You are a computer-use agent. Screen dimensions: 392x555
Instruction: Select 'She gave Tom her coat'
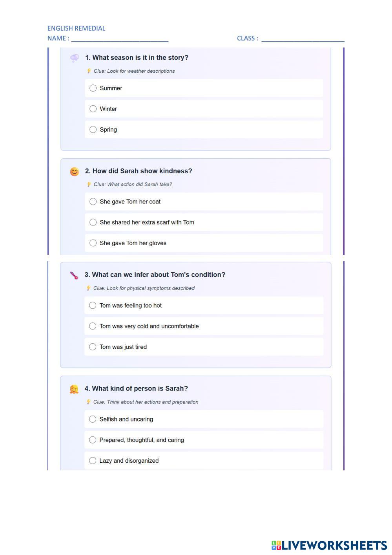click(x=93, y=202)
